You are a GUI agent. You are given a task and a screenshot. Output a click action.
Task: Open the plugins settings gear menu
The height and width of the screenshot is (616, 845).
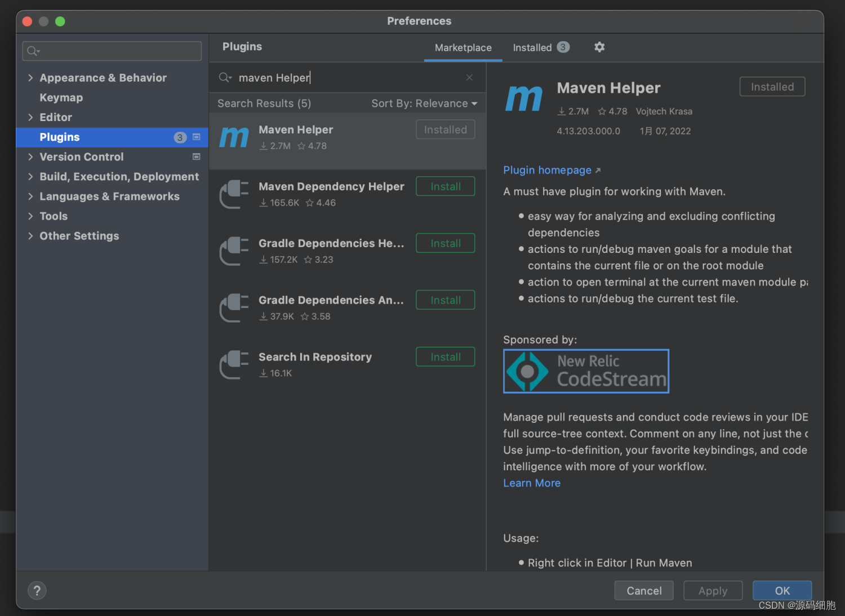click(x=599, y=47)
